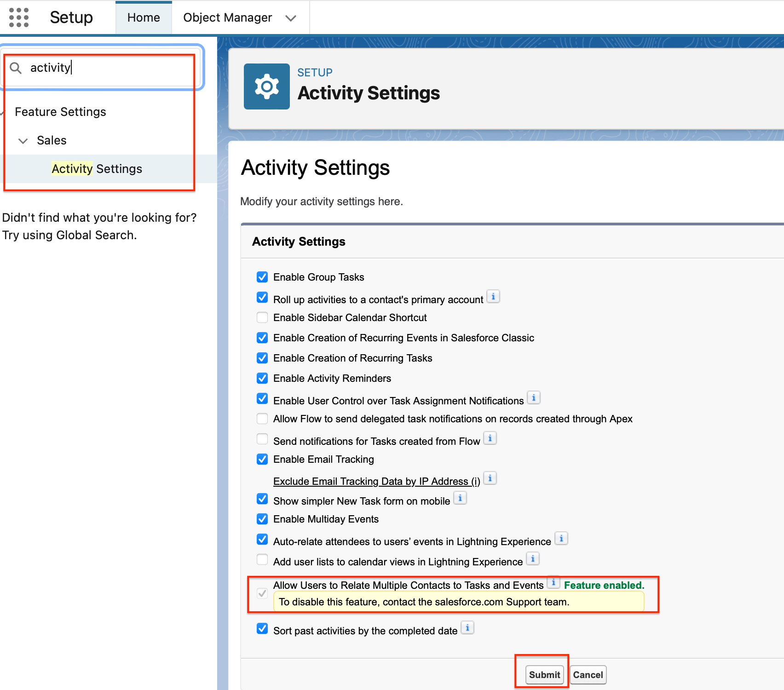Viewport: 784px width, 690px height.
Task: Open info icon for Auto-relate attendees setting
Action: [x=561, y=538]
